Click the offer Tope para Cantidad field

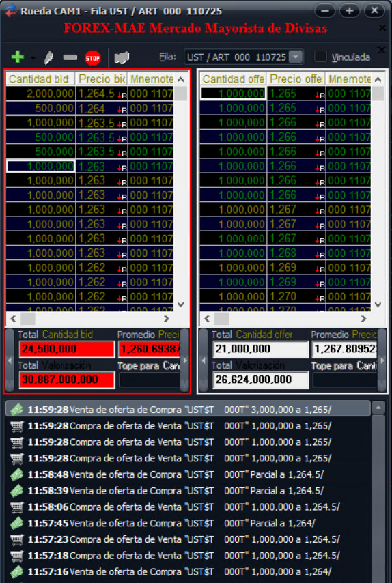[x=344, y=380]
